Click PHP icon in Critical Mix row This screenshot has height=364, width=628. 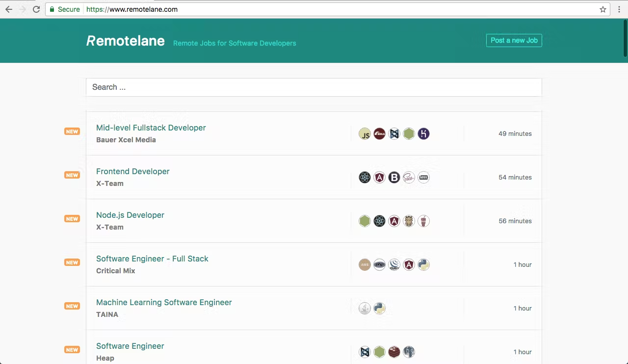(x=379, y=264)
